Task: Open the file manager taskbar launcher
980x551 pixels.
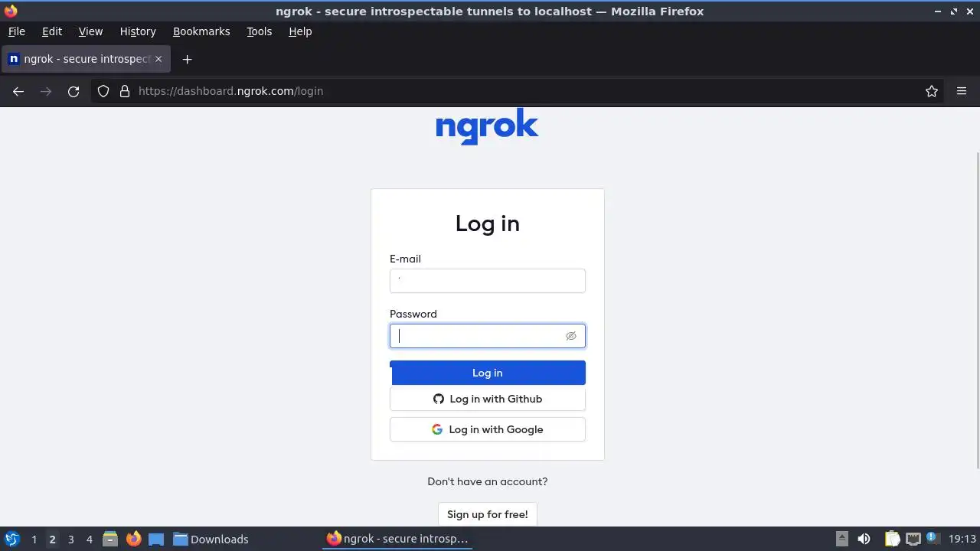Action: coord(110,539)
